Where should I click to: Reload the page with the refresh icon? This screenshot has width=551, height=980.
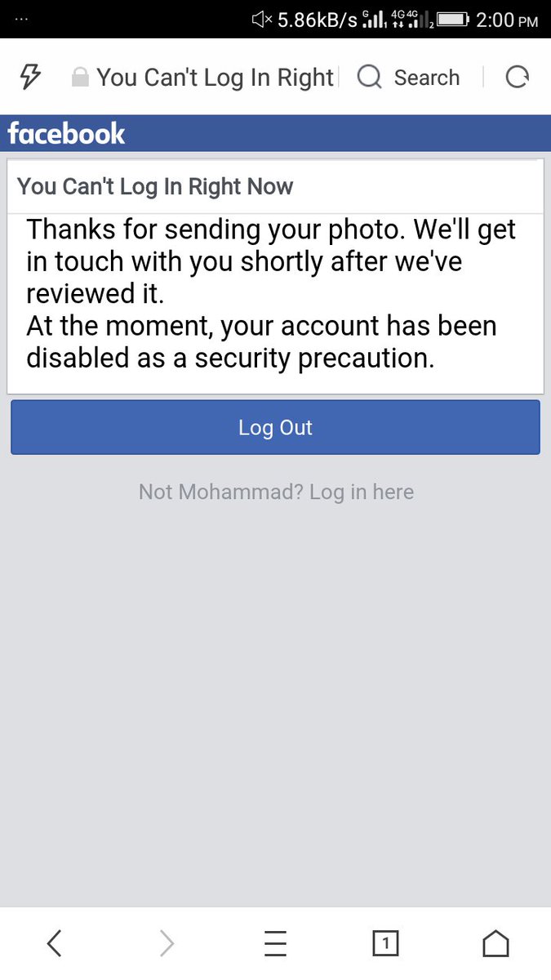[517, 78]
